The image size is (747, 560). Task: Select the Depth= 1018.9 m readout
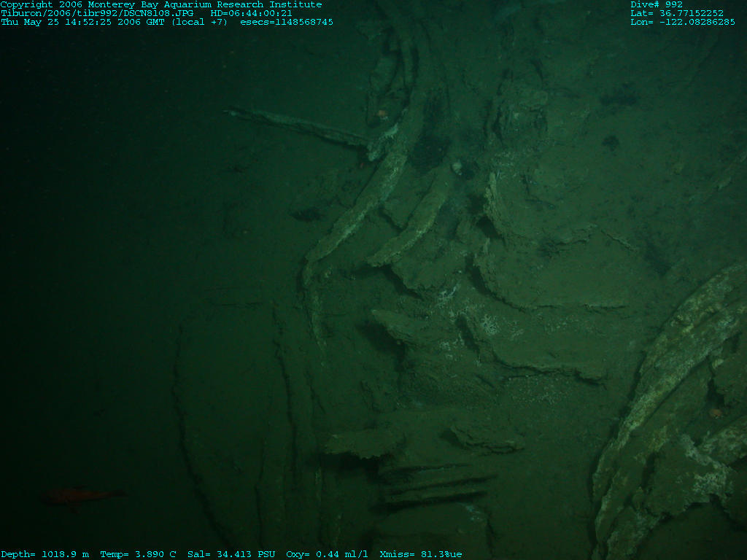click(44, 554)
